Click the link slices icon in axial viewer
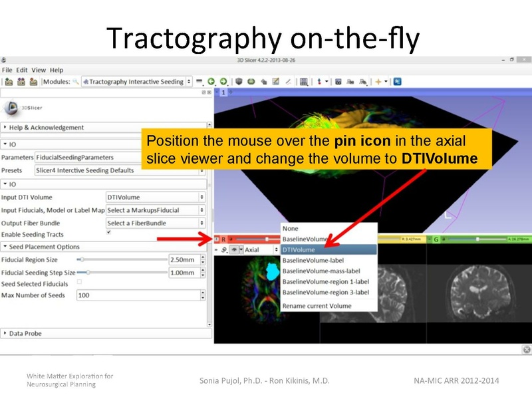The width and height of the screenshot is (532, 399). (224, 250)
